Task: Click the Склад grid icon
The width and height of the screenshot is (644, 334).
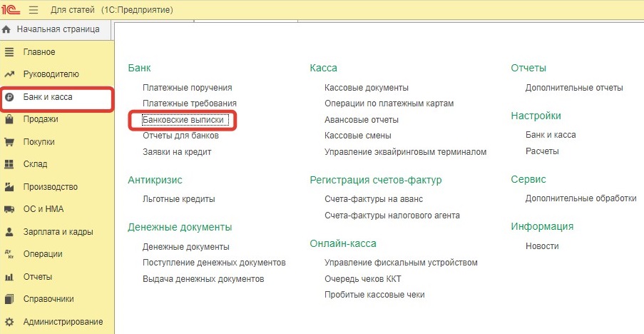Action: click(9, 164)
